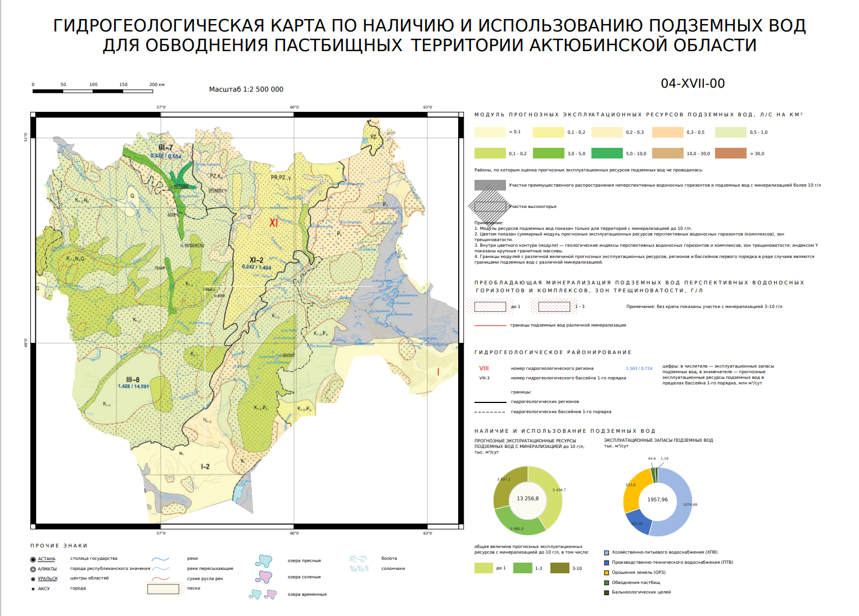Click the АСТАНА capital city symbol
The width and height of the screenshot is (859, 616).
(x=33, y=559)
